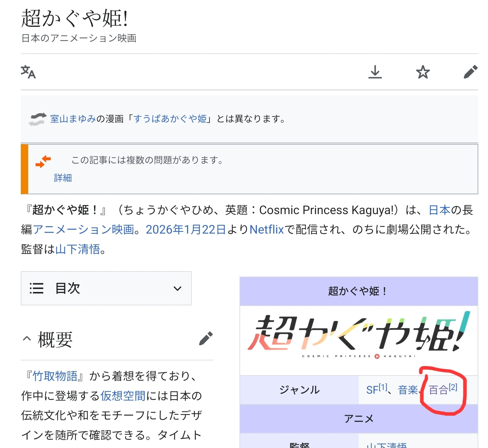Tap the disambiguation arrows icon
This screenshot has height=448, width=488.
click(37, 119)
